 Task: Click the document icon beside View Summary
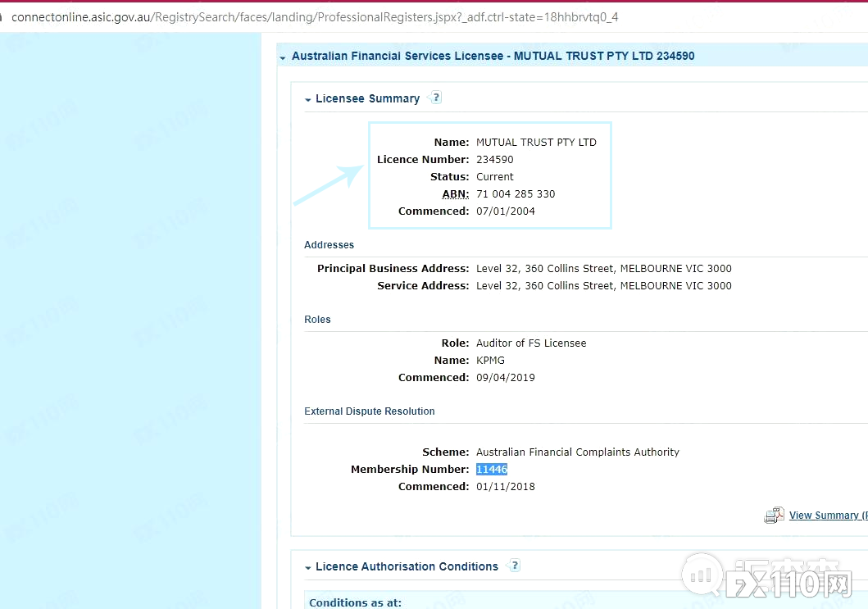pyautogui.click(x=774, y=516)
